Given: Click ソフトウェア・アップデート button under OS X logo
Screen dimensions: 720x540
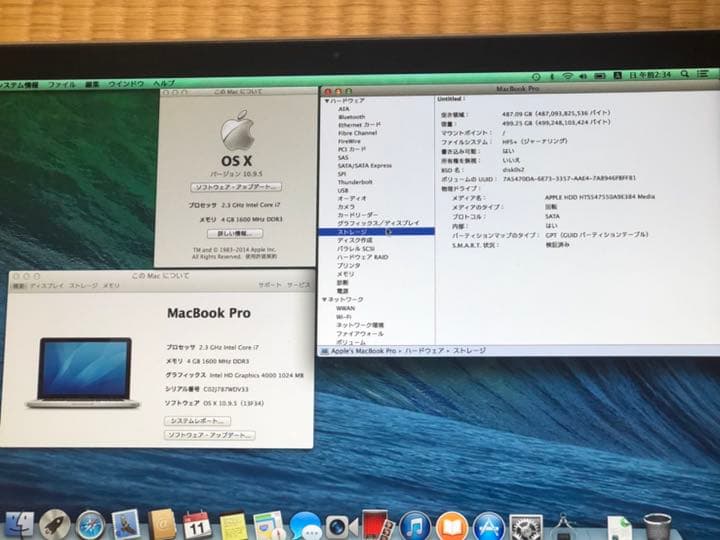Looking at the screenshot, I should (x=236, y=187).
